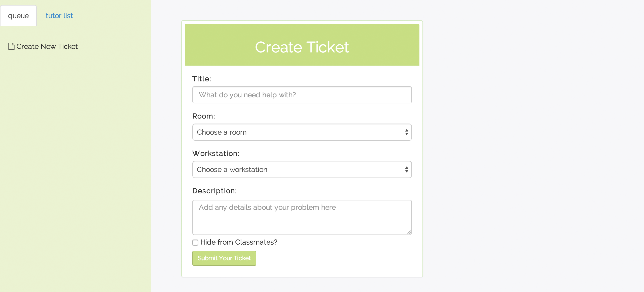Click the "Description:" field label
The image size is (644, 292).
(214, 191)
